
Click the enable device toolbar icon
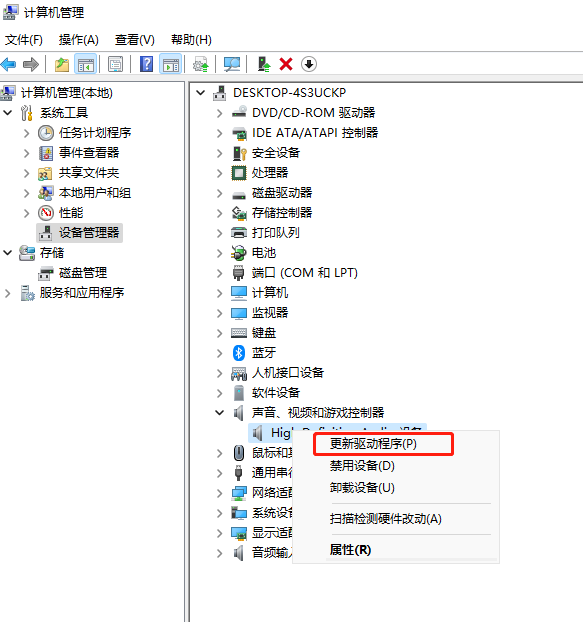[x=264, y=64]
